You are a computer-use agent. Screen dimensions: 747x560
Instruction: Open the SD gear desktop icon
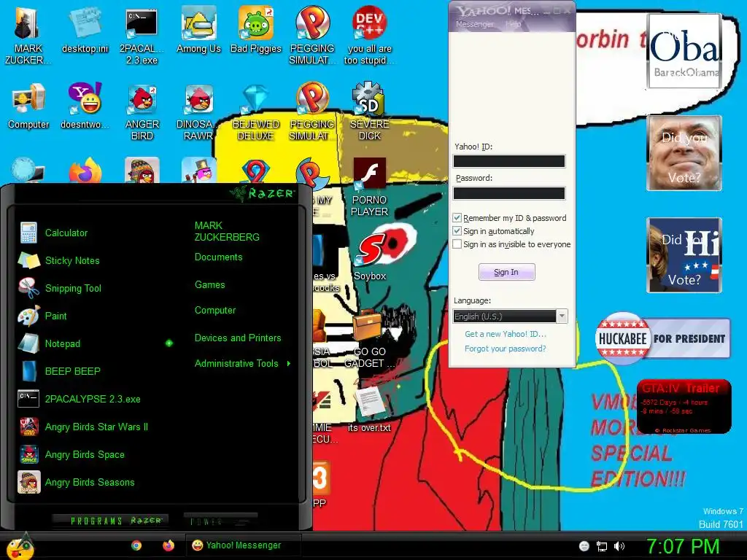click(x=369, y=112)
